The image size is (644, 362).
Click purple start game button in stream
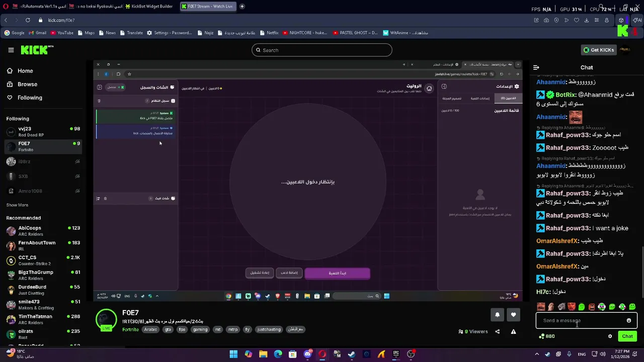coord(337,273)
